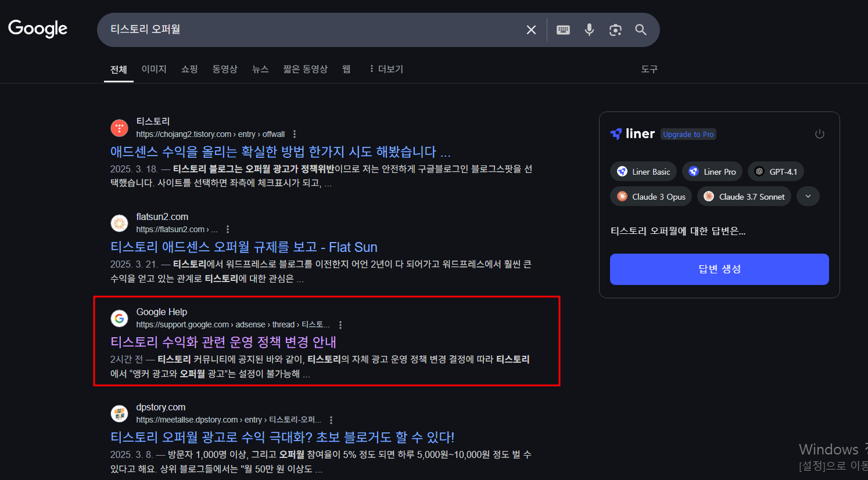Screen dimensions: 868x480
Task: Switch to the 동영상 tab
Action: point(225,69)
